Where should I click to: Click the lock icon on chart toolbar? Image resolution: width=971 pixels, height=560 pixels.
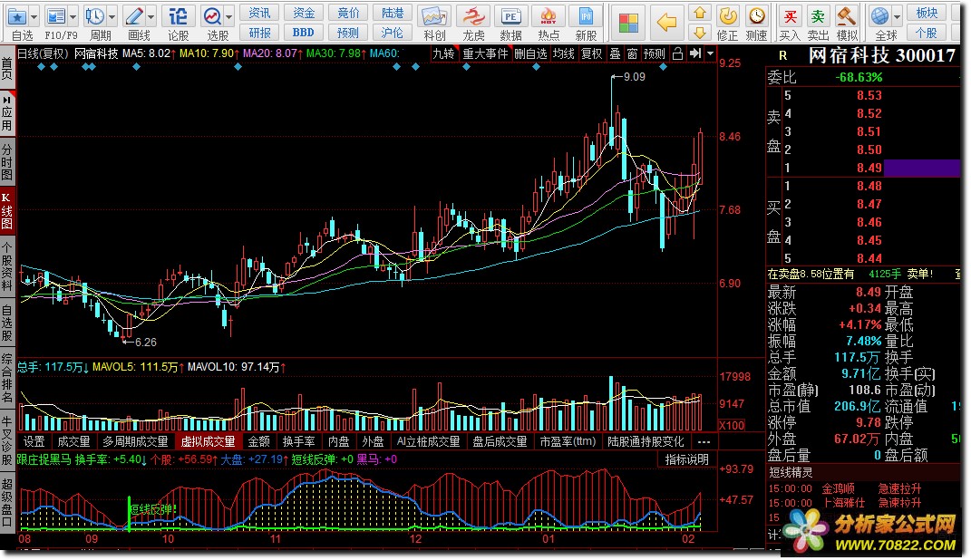678,53
